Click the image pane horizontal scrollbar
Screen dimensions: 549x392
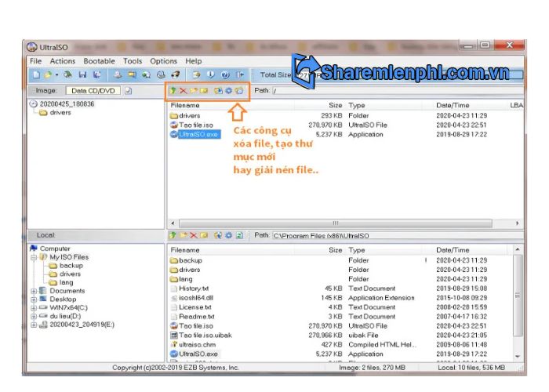pyautogui.click(x=336, y=223)
